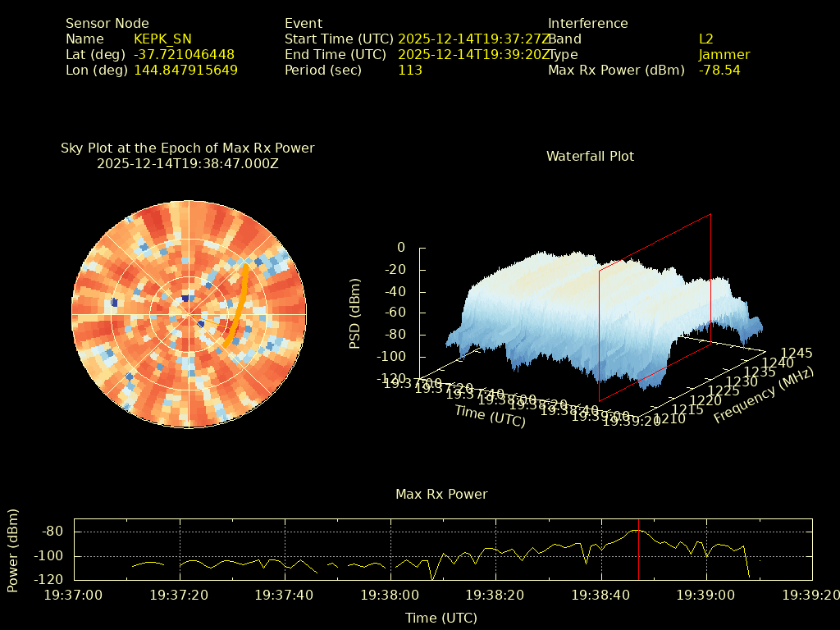
Task: Click the Power (dBm) vertical axis label
Action: pyautogui.click(x=12, y=550)
